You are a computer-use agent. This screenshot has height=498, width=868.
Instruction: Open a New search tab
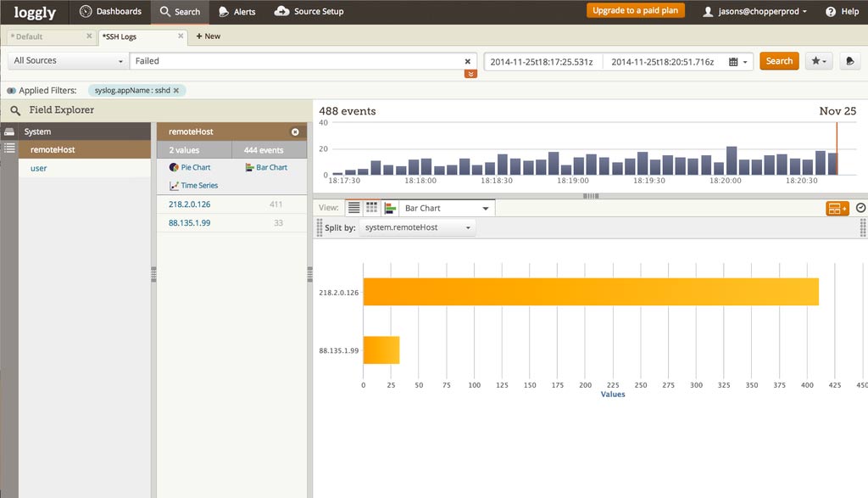pyautogui.click(x=208, y=36)
